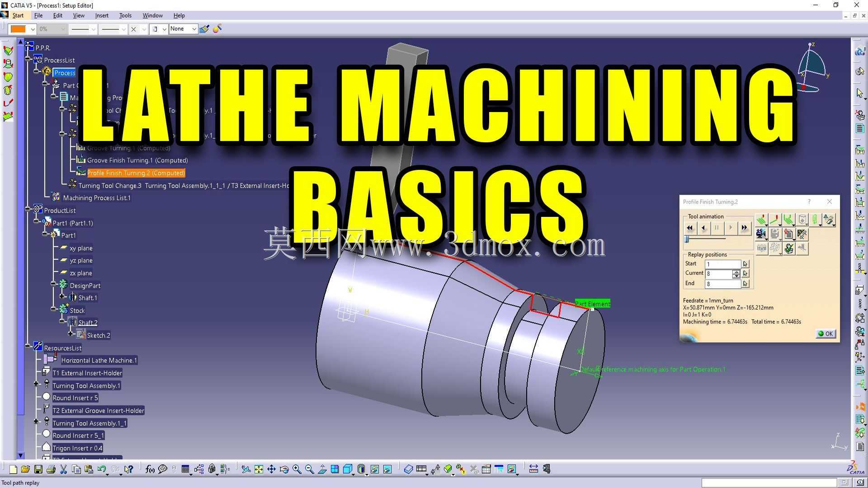The height and width of the screenshot is (488, 868).
Task: Select Horizontal Lathe Machine.1 in tree
Action: [99, 361]
